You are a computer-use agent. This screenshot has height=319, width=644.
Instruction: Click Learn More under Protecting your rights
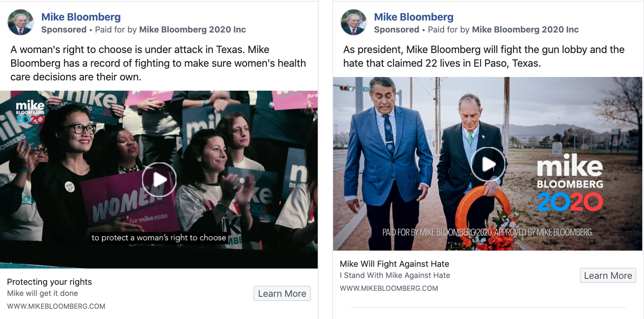pos(282,294)
